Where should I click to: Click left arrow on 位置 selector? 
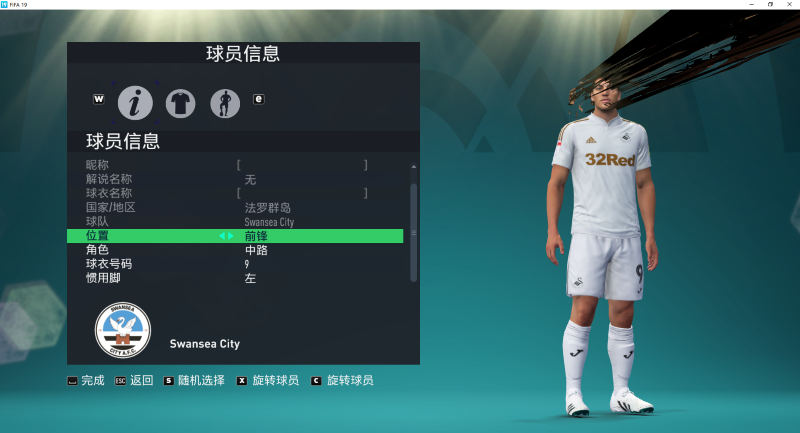coord(222,236)
